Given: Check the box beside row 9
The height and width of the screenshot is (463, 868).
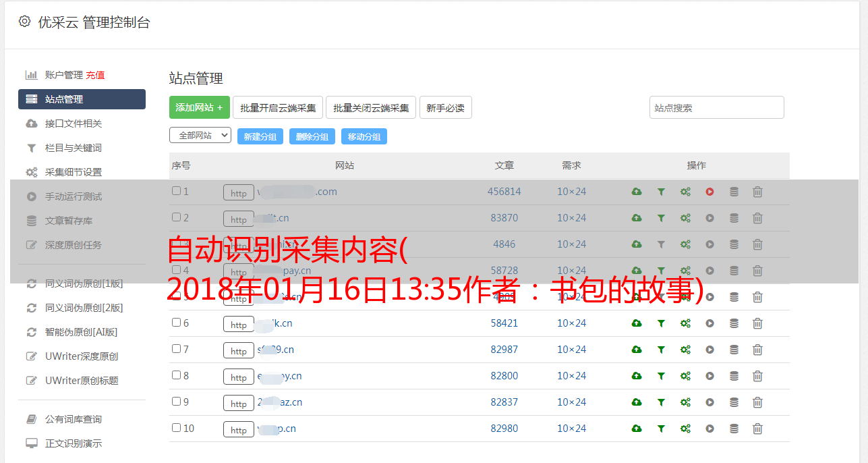Looking at the screenshot, I should (176, 402).
